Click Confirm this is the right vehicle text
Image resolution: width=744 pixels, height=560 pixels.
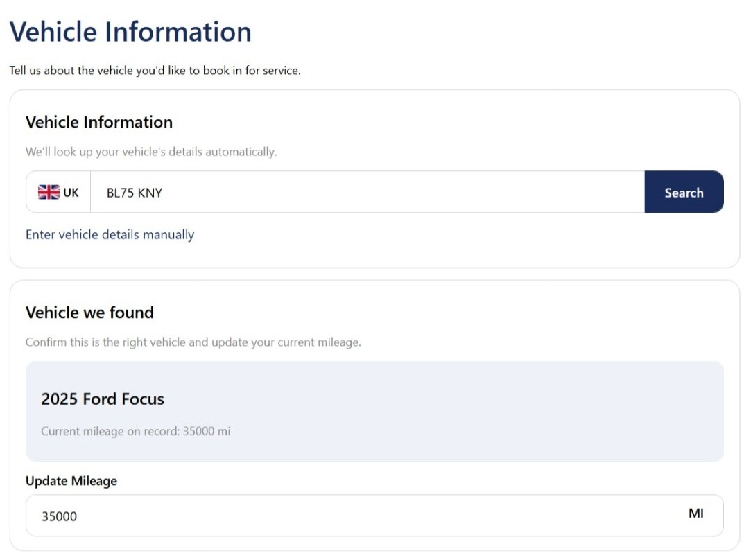click(193, 342)
